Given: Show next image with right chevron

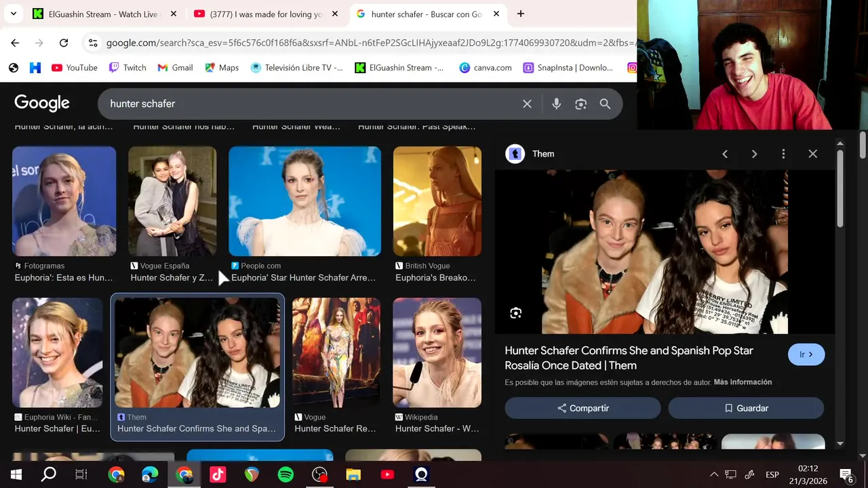Looking at the screenshot, I should click(x=754, y=154).
